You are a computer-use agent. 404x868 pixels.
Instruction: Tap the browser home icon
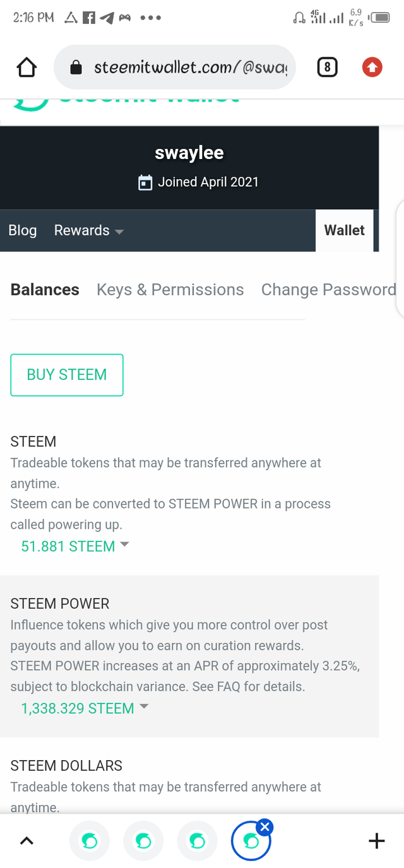tap(27, 67)
